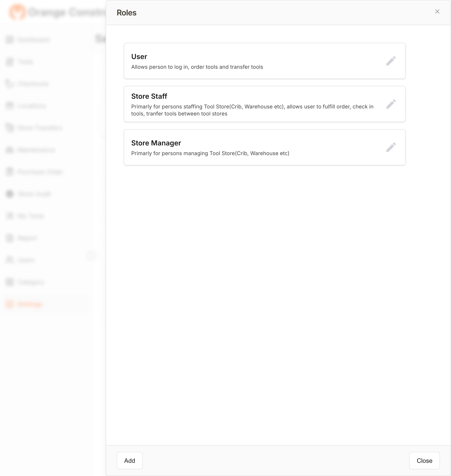The width and height of the screenshot is (451, 476).
Task: Select the User role card title
Action: (x=139, y=56)
